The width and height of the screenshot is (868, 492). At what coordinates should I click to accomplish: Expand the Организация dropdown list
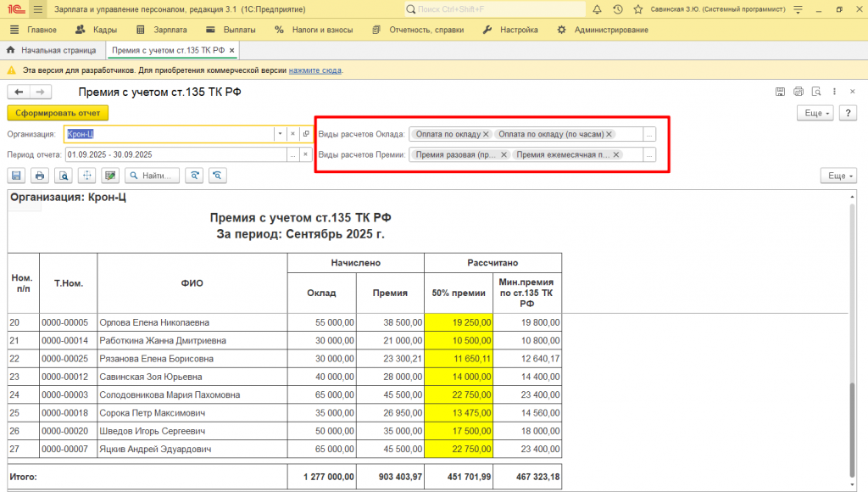tap(280, 134)
